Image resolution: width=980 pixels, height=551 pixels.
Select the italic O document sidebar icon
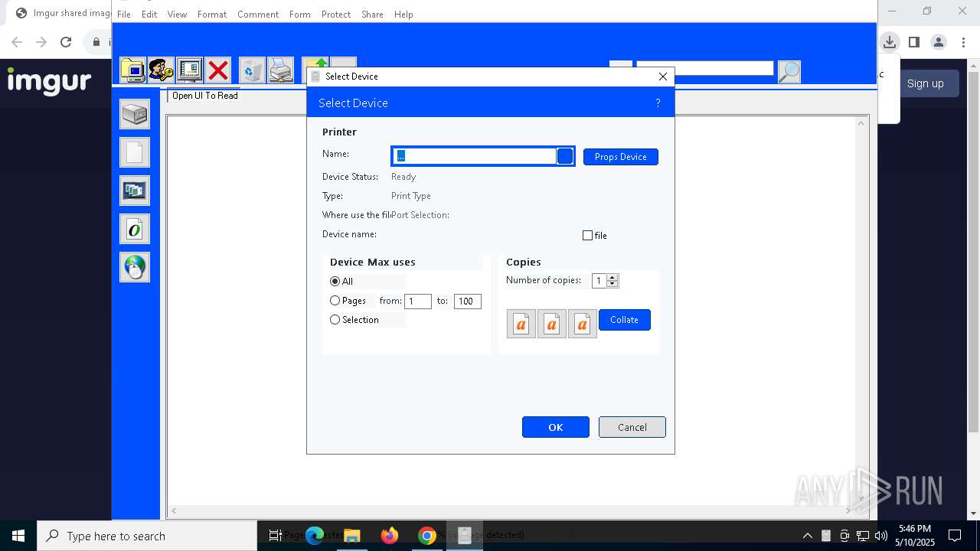coord(135,229)
